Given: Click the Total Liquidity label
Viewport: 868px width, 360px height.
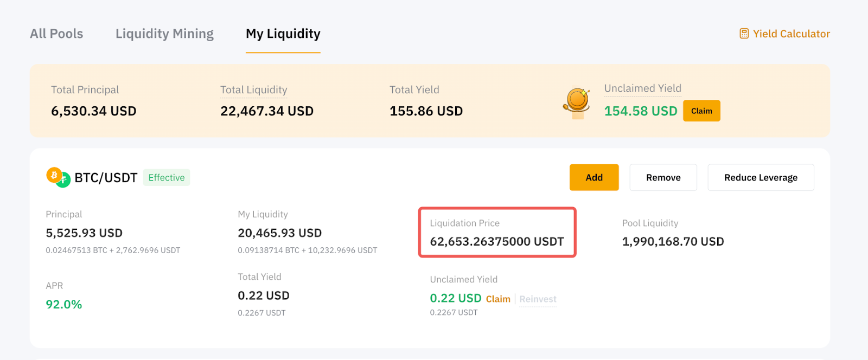Looking at the screenshot, I should coord(253,90).
